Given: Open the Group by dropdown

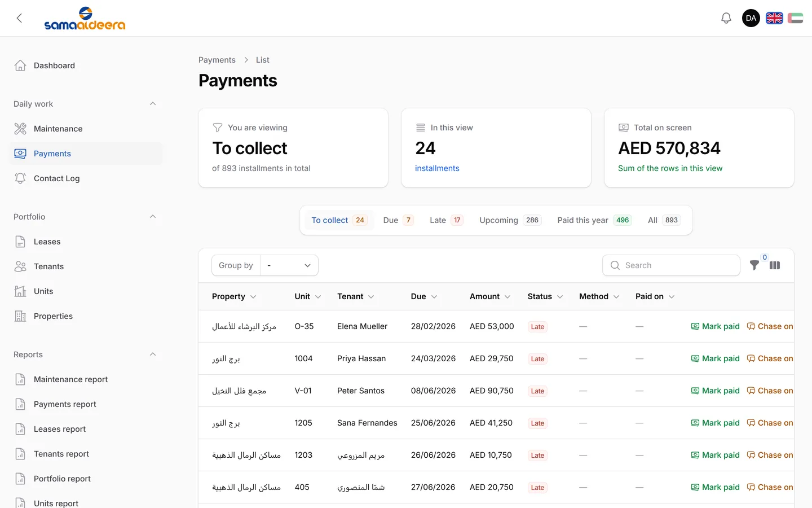Looking at the screenshot, I should click(289, 265).
